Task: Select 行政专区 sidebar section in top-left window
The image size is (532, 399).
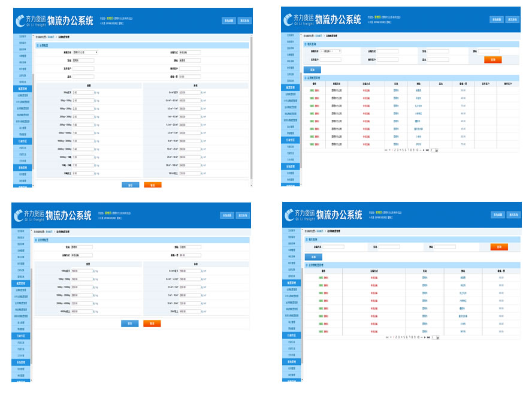Action: point(22,140)
